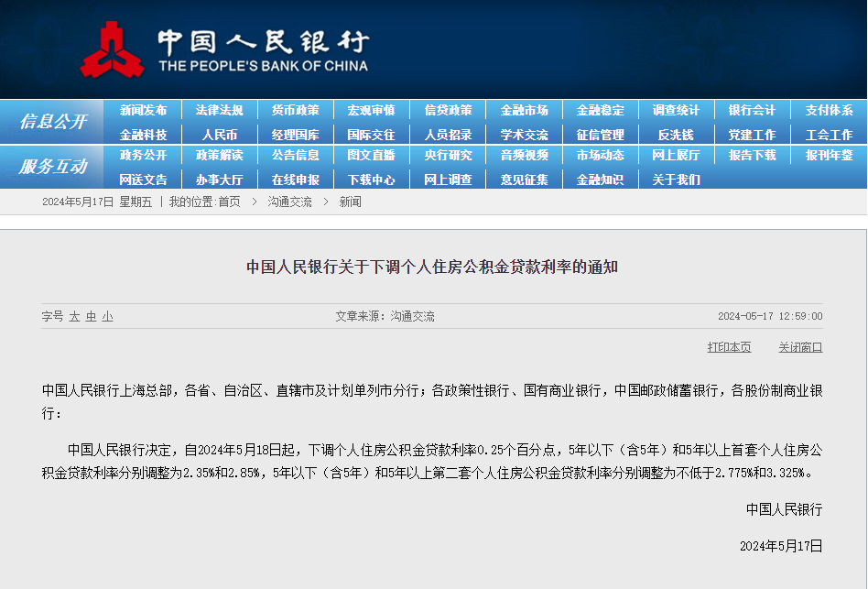Open the 反洗钱 navigation item

pyautogui.click(x=675, y=134)
